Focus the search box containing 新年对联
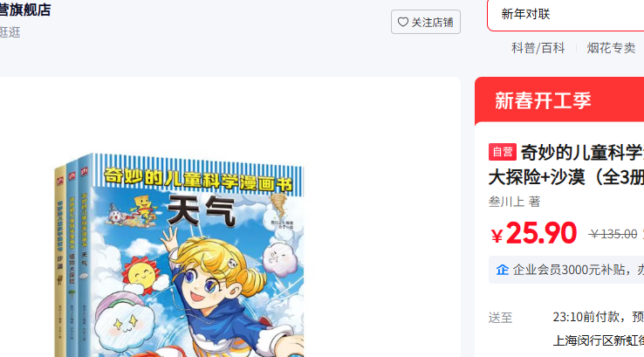This screenshot has height=357, width=644. point(565,14)
